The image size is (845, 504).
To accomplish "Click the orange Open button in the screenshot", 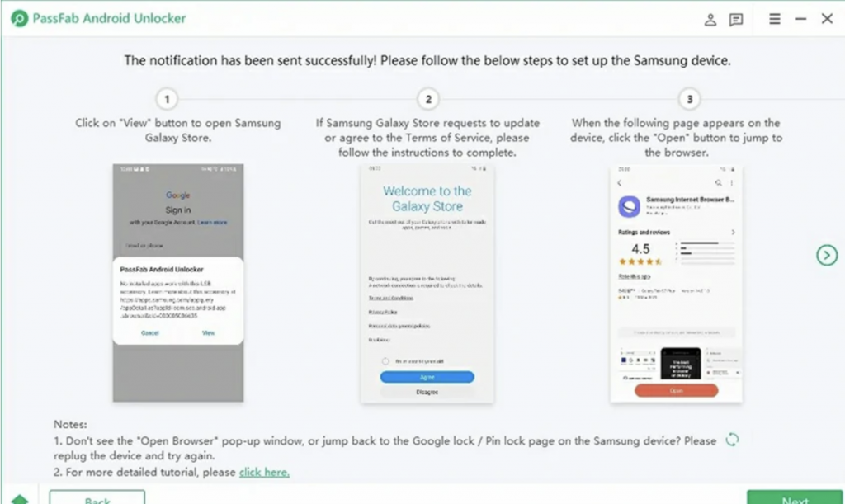I will [x=676, y=390].
